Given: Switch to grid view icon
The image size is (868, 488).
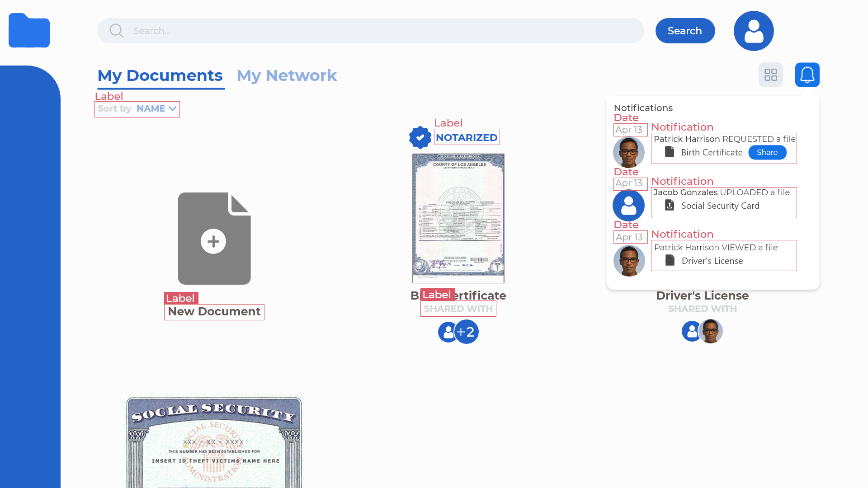Looking at the screenshot, I should point(770,75).
